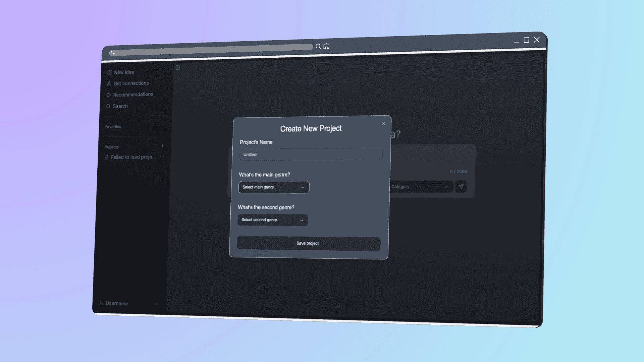
Task: Expand the Select second genre dropdown
Action: [273, 220]
